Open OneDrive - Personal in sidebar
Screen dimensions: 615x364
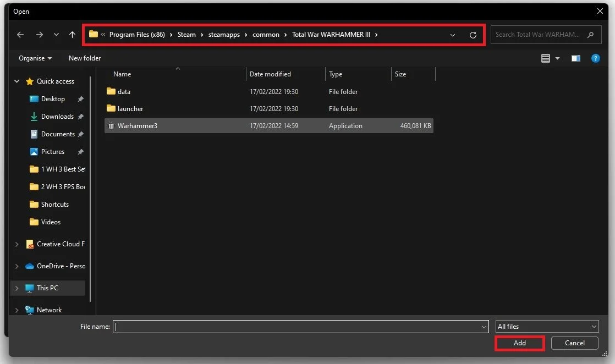[61, 266]
